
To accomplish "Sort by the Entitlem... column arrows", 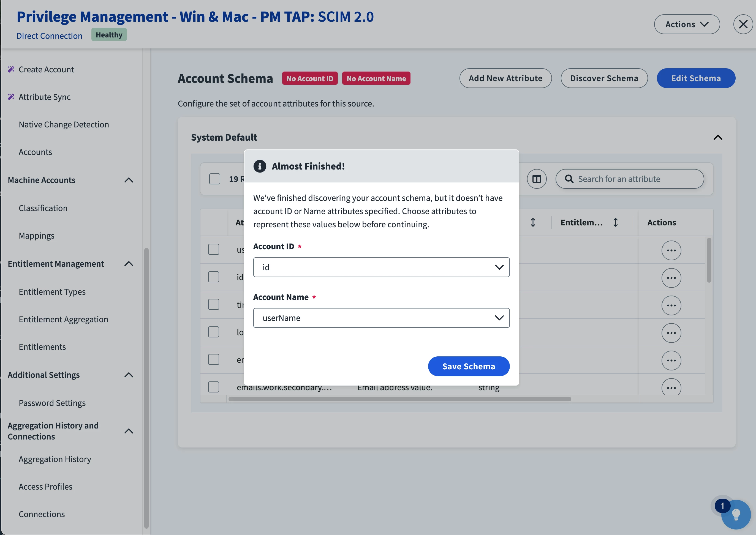I will click(615, 223).
